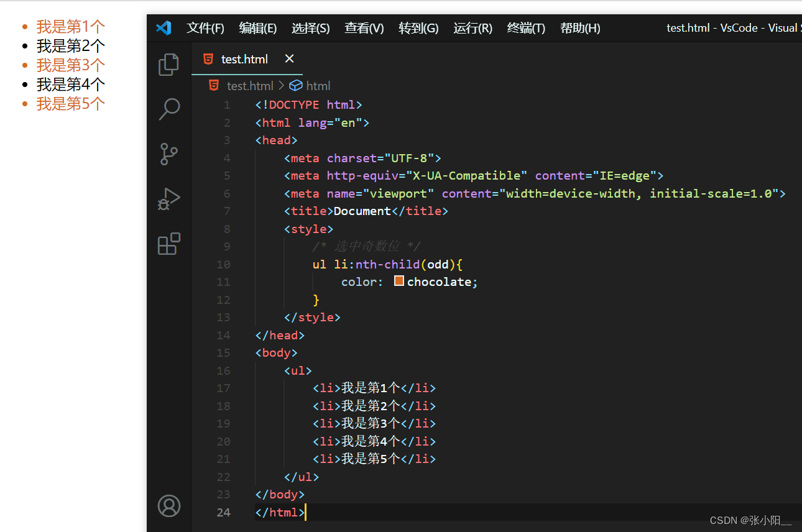
Task: Click the chocolate color swatch in code
Action: 399,282
